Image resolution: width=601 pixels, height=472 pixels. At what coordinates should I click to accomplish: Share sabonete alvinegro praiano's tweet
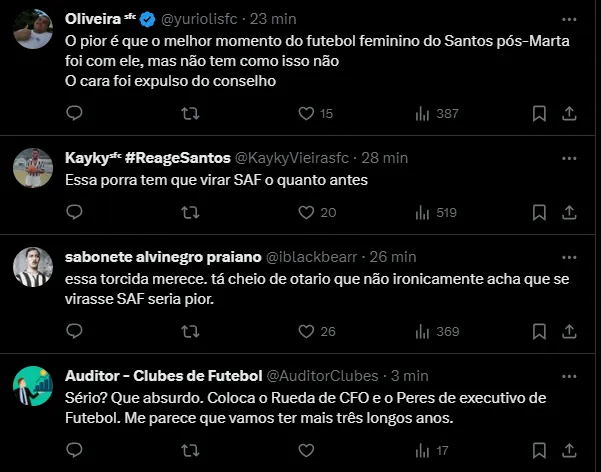[570, 331]
